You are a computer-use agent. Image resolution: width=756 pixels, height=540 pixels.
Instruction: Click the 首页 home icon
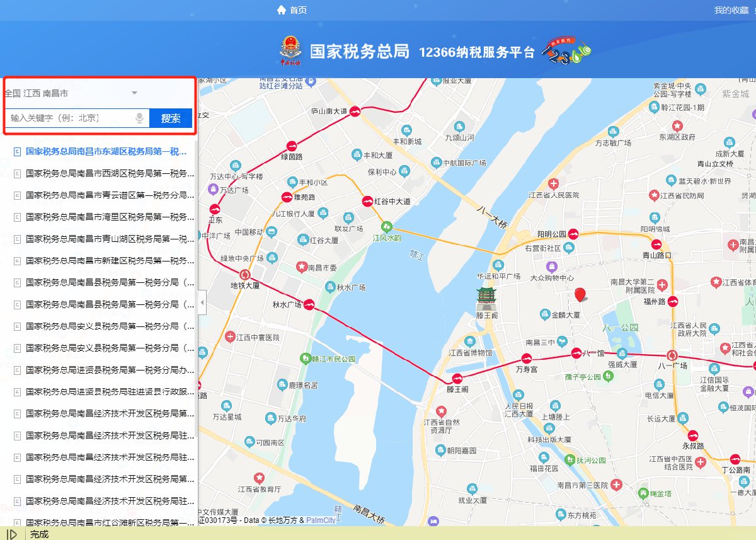(x=282, y=10)
